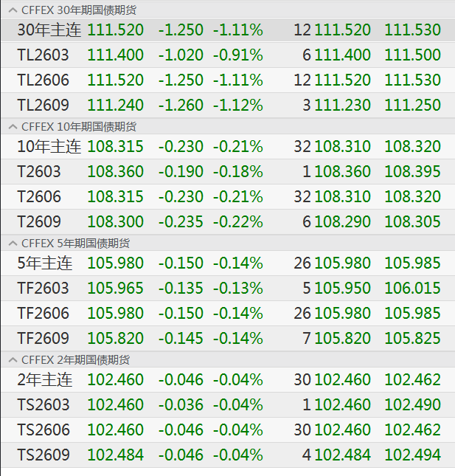
Task: Click the TS2603 contract name
Action: coord(44,405)
